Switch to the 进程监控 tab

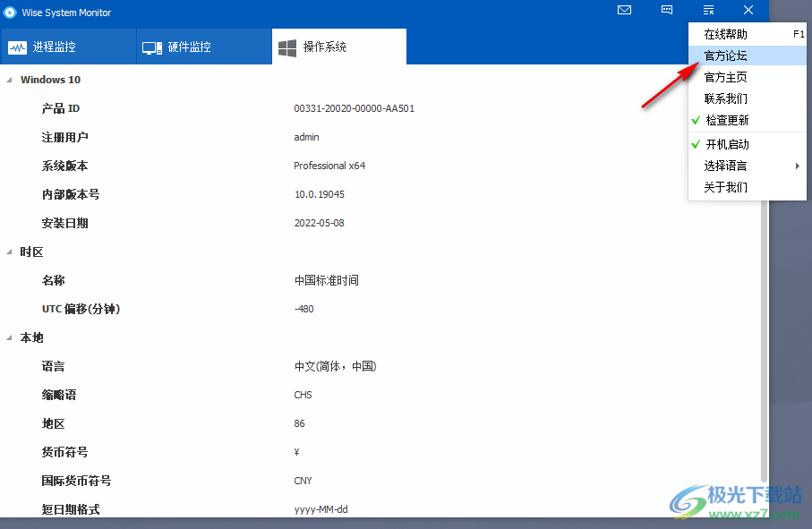pos(68,47)
